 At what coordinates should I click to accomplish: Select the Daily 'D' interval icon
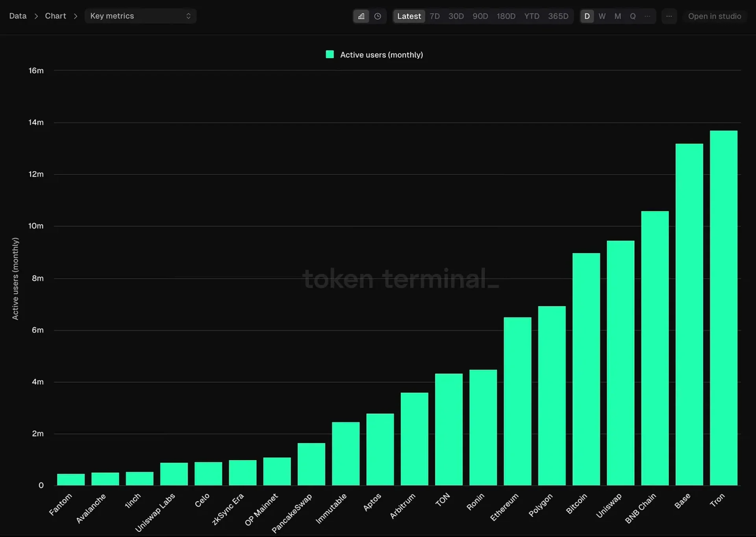pyautogui.click(x=587, y=16)
